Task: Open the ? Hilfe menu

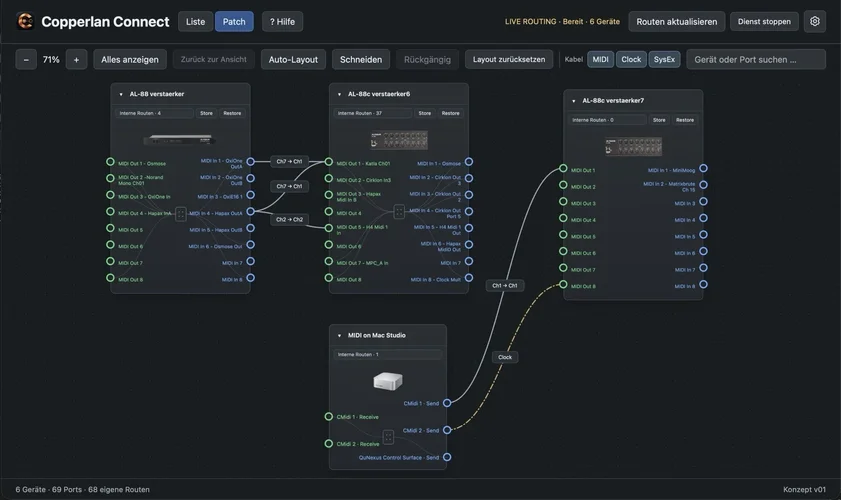Action: (x=282, y=21)
